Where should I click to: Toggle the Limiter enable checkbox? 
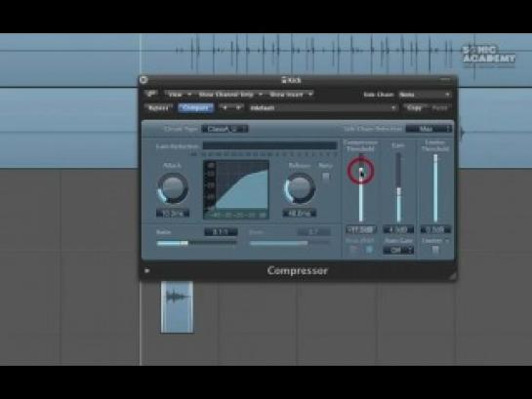pyautogui.click(x=435, y=250)
